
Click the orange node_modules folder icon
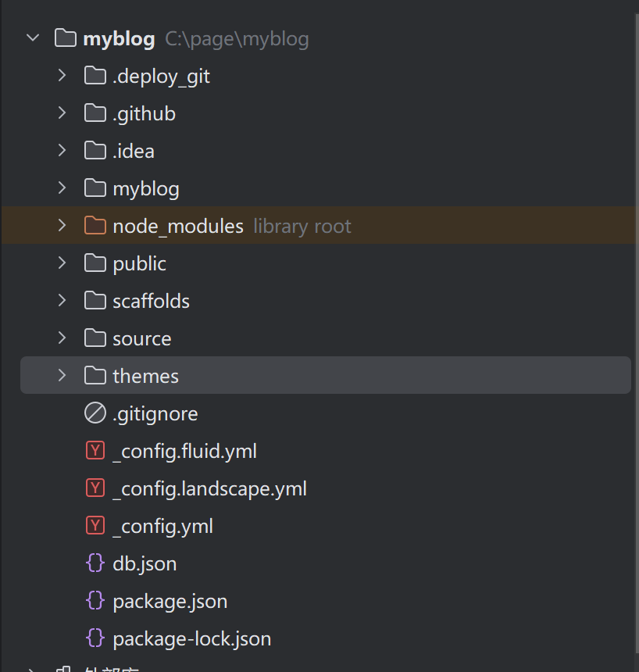95,226
